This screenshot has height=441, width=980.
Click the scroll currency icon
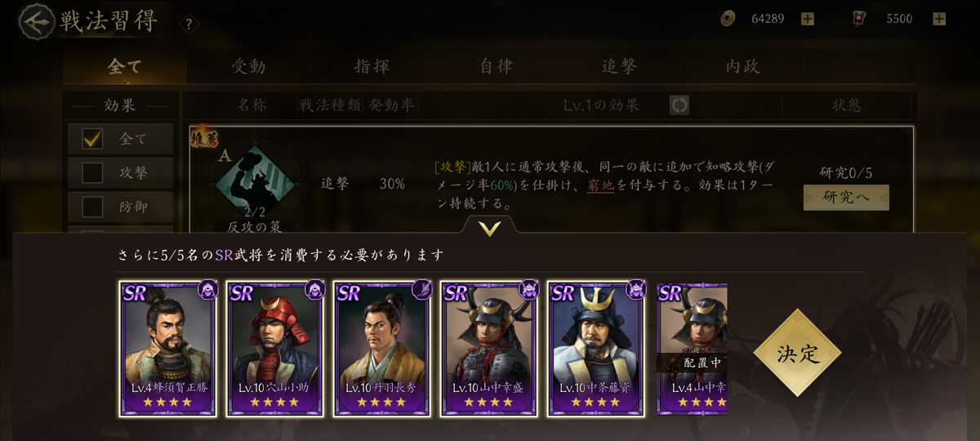858,19
